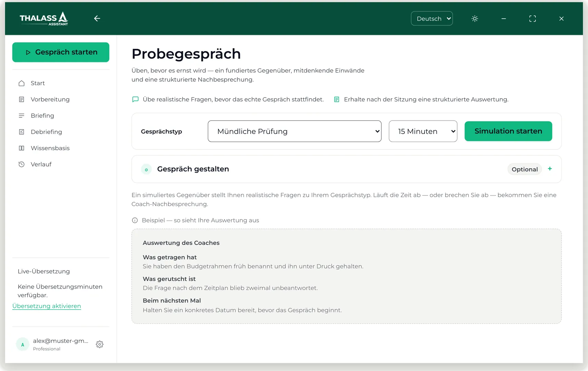Image resolution: width=588 pixels, height=371 pixels.
Task: Click the checklist icon beside Debriefing
Action: tap(22, 132)
